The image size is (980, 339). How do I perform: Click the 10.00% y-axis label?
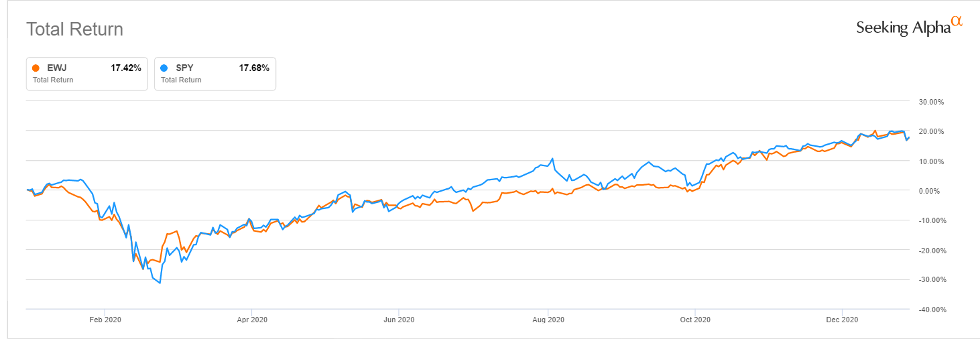(x=930, y=161)
